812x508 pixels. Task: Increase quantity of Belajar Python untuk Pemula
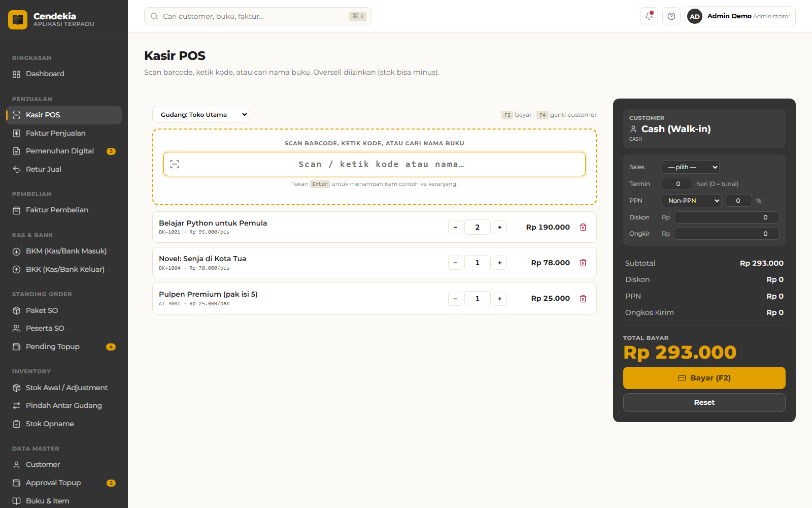pos(500,227)
